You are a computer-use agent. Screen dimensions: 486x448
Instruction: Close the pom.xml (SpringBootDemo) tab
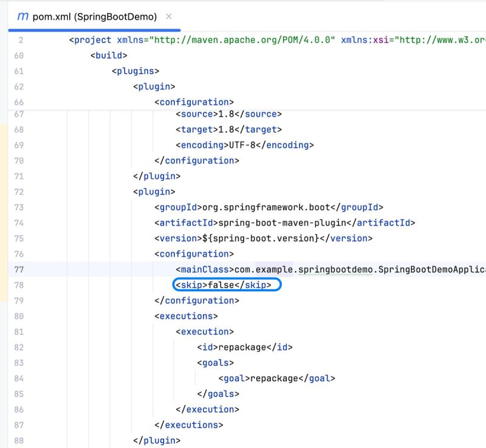169,16
